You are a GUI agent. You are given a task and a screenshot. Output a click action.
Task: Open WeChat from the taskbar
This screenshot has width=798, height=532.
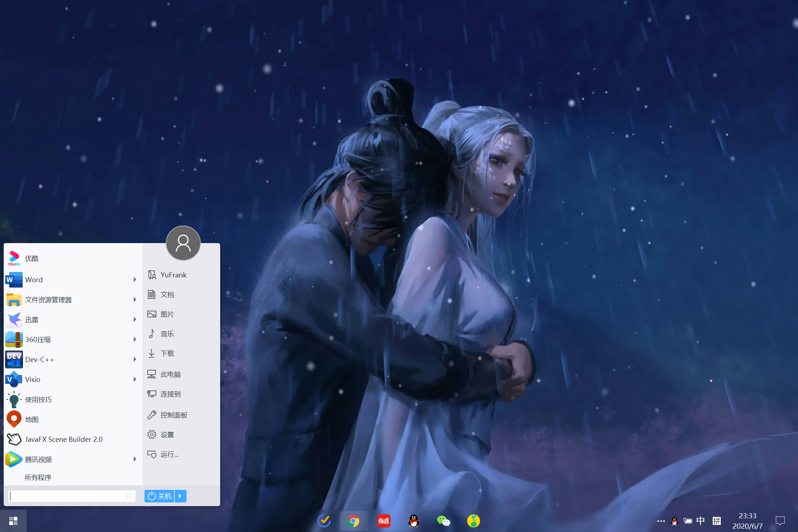point(443,521)
